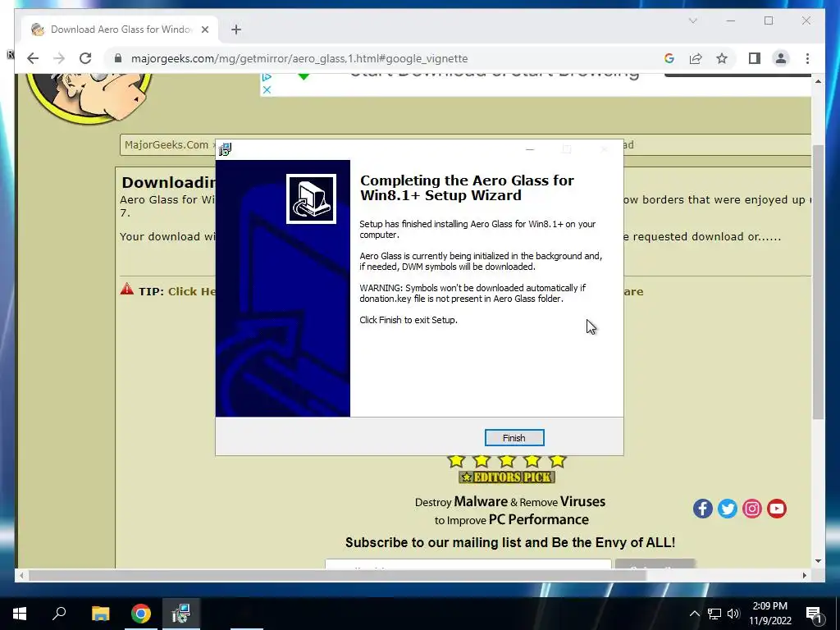Image resolution: width=840 pixels, height=630 pixels.
Task: Click the Destroy Malware & Remove Viruses ad
Action: [x=510, y=510]
